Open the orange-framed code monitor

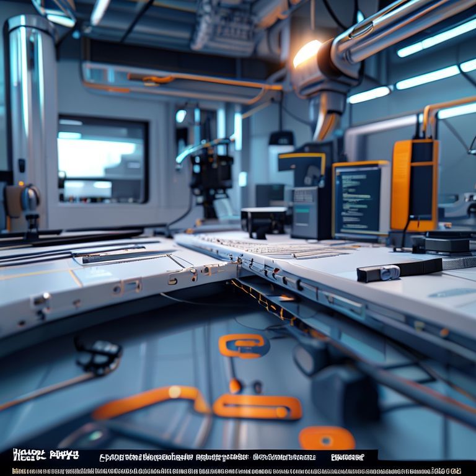point(358,200)
